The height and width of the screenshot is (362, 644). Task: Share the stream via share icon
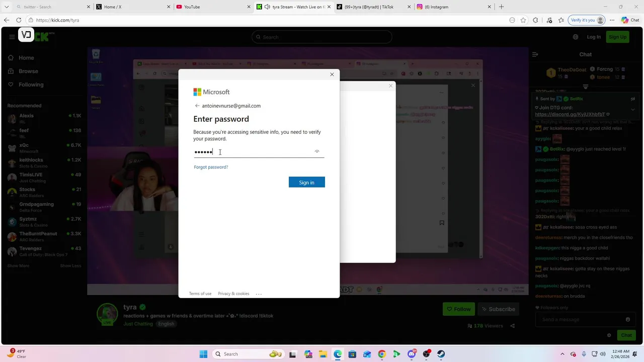(513, 326)
